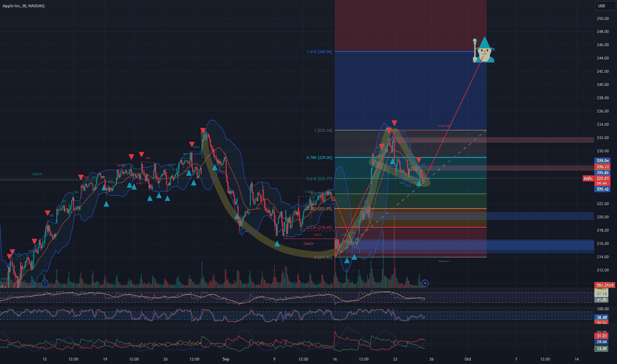This screenshot has height=364, width=617.
Task: Click the 250.00 price axis label
Action: coord(602,19)
